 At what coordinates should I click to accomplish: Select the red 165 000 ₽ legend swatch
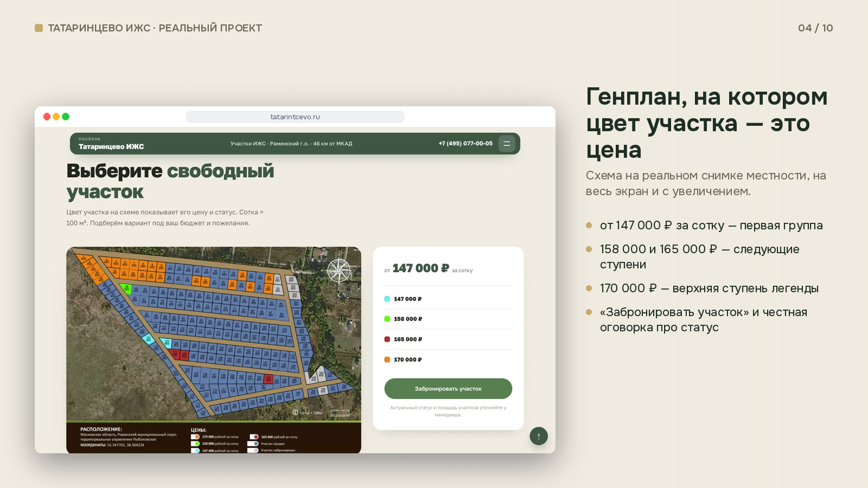[387, 339]
